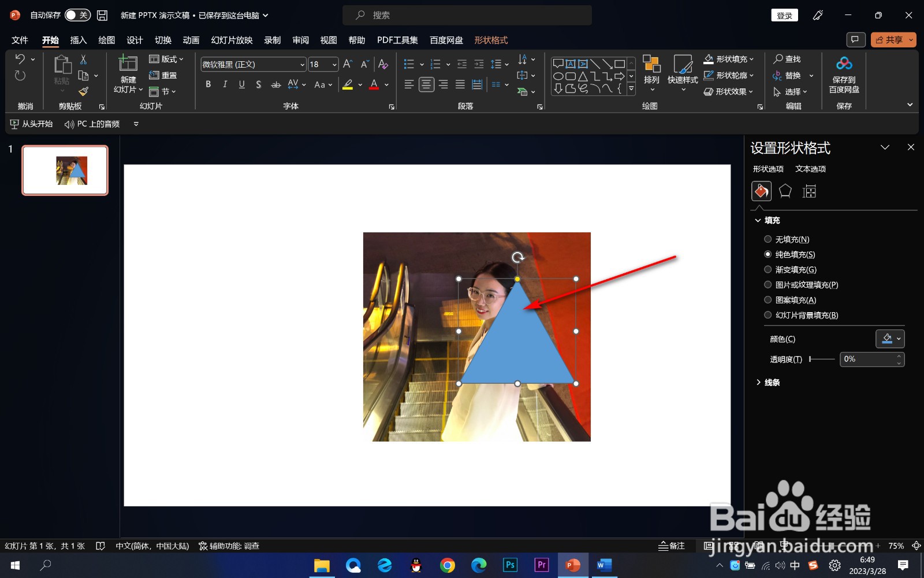Apply strikethrough formatting
This screenshot has height=578, width=924.
[x=276, y=84]
